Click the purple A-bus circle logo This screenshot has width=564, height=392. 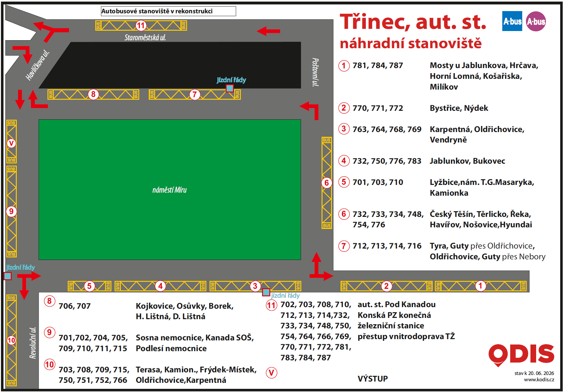pyautogui.click(x=536, y=21)
